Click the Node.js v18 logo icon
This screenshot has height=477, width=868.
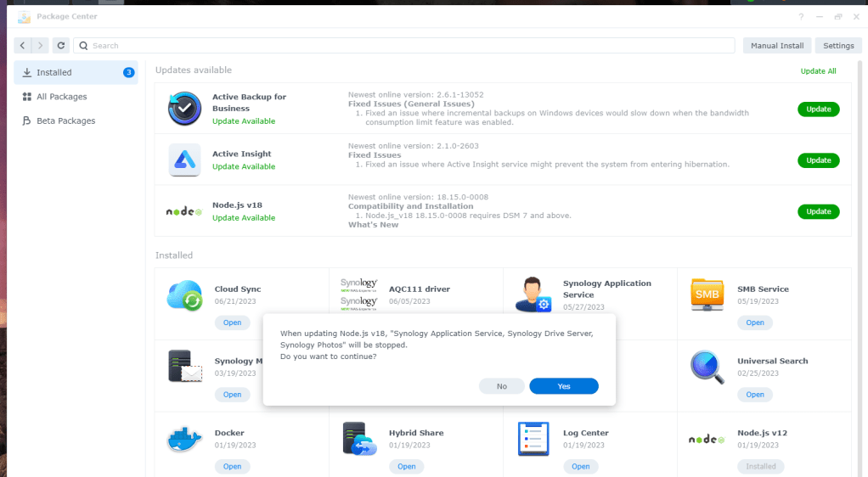(x=184, y=211)
